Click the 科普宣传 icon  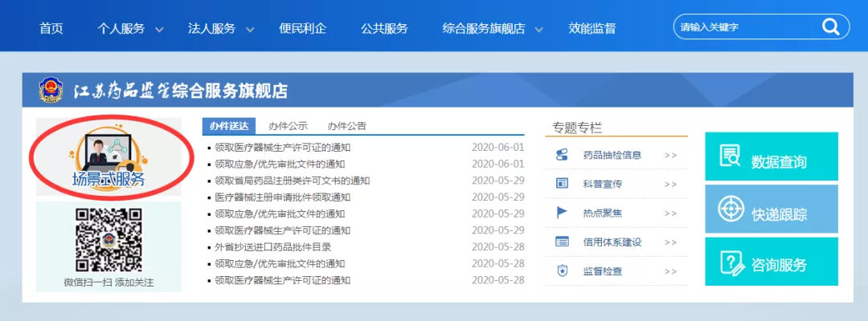click(x=563, y=184)
